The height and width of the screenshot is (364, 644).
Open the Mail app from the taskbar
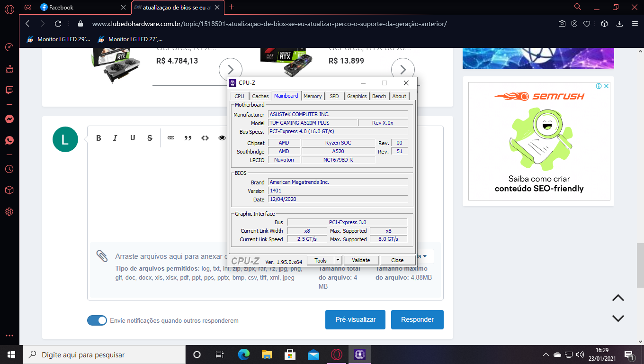313,355
